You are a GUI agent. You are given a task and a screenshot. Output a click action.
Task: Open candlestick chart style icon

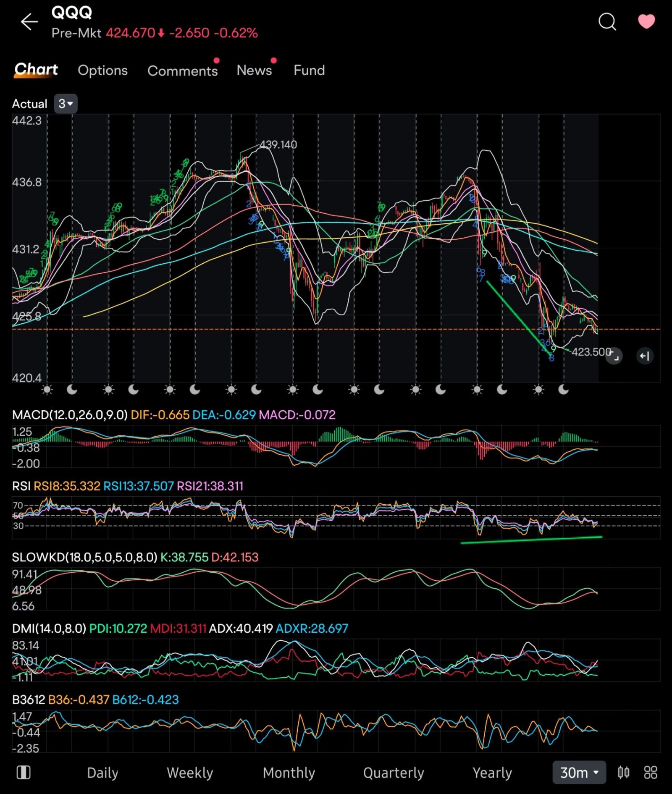624,772
